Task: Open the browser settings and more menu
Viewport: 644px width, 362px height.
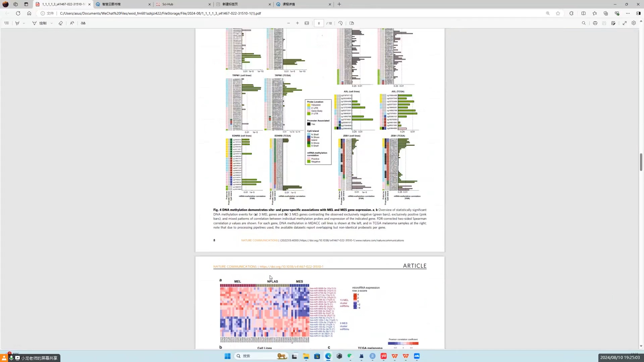Action: click(x=628, y=13)
